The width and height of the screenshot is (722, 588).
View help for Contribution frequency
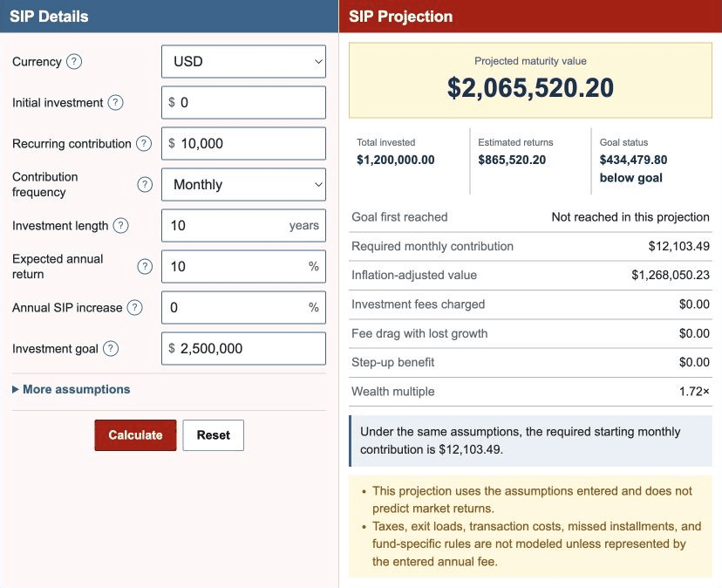point(145,184)
